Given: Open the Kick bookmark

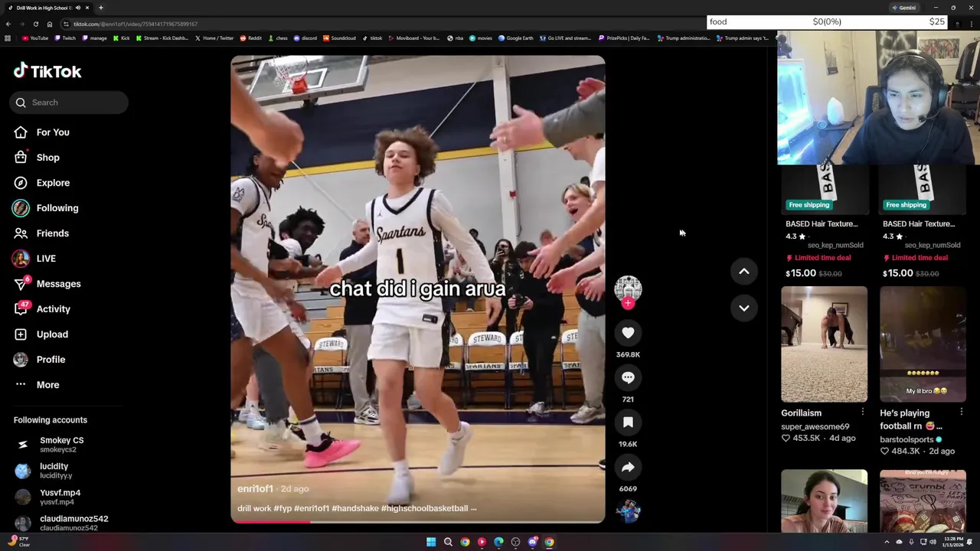Looking at the screenshot, I should (121, 38).
